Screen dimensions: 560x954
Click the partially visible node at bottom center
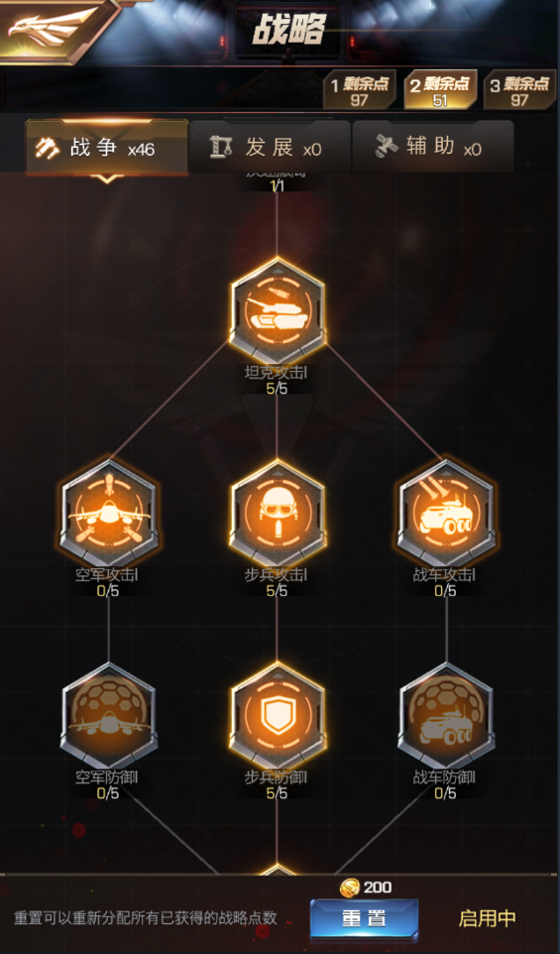pos(278,870)
